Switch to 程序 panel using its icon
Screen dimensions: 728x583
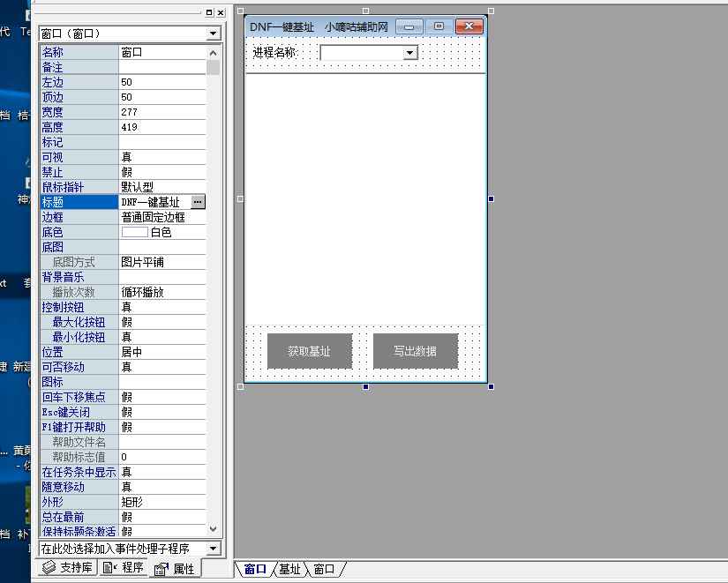click(109, 568)
